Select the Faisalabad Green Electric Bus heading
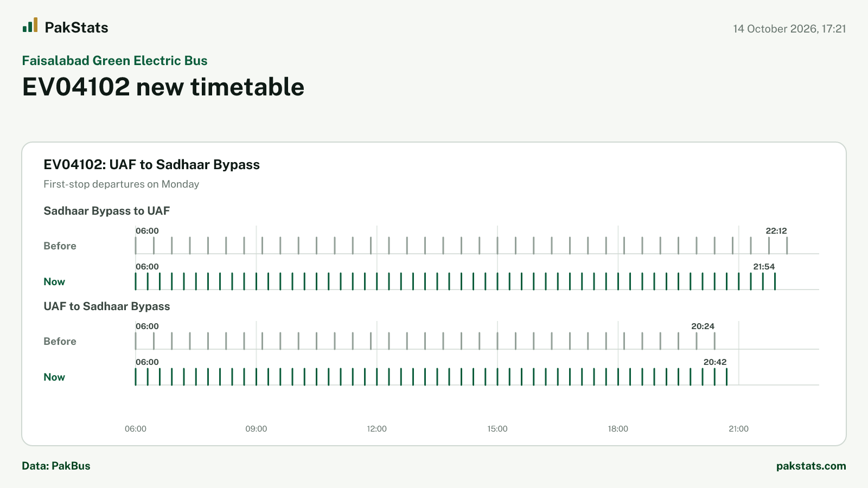Image resolution: width=868 pixels, height=488 pixels. (x=114, y=61)
